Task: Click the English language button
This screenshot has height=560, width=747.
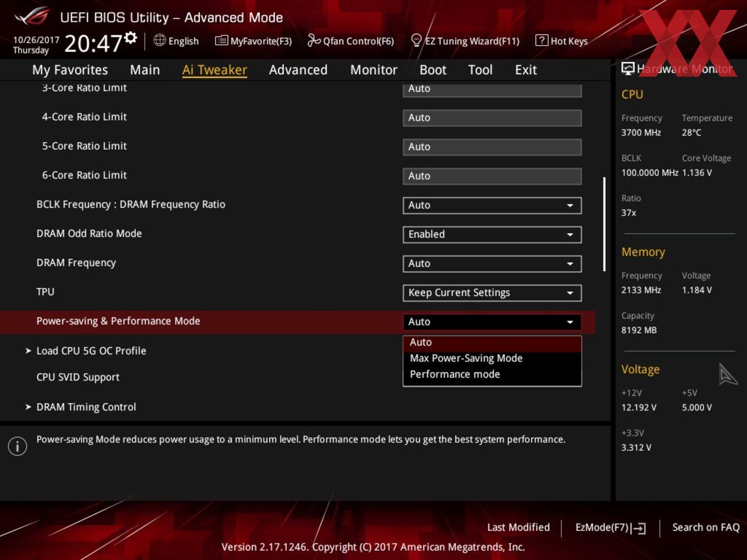Action: (x=176, y=41)
